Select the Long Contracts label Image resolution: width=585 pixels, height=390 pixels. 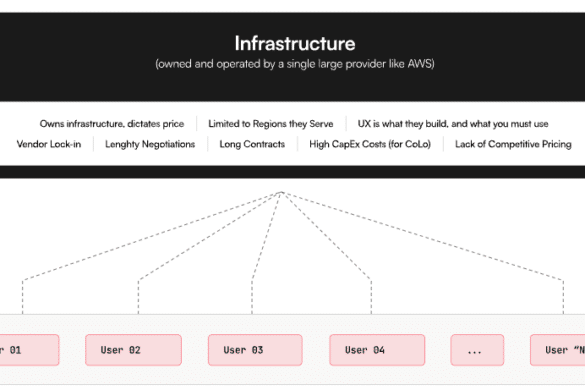pyautogui.click(x=252, y=144)
